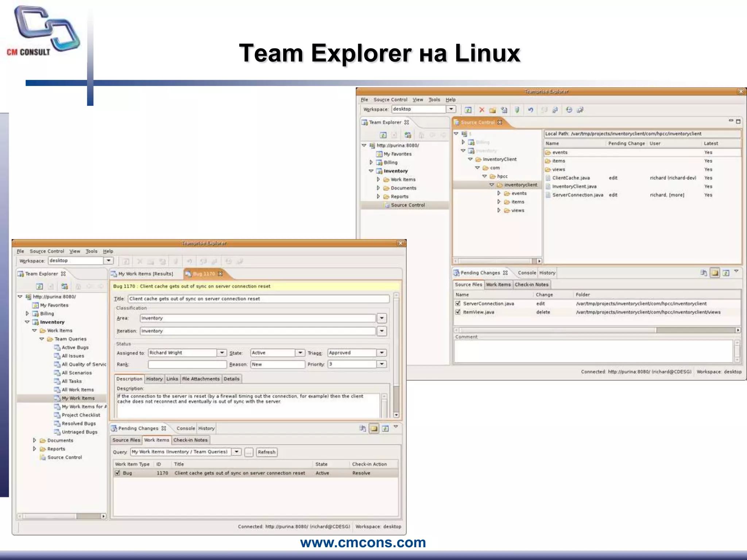
Task: Uncheck the Bug 1170 work item checkbox
Action: pos(117,473)
